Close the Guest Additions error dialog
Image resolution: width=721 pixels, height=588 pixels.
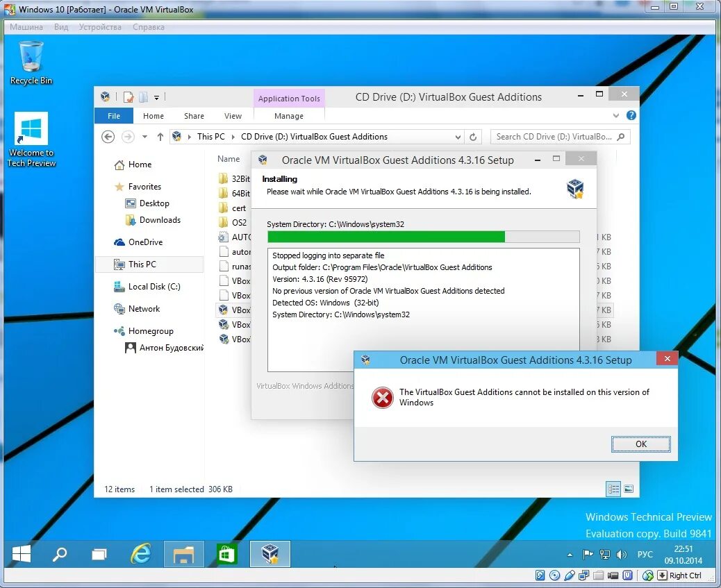[x=668, y=359]
